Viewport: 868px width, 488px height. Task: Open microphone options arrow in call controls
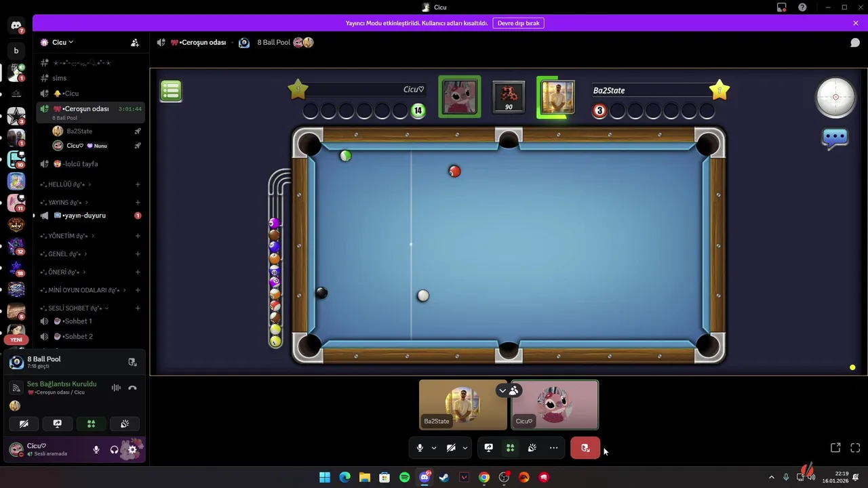[x=434, y=448]
